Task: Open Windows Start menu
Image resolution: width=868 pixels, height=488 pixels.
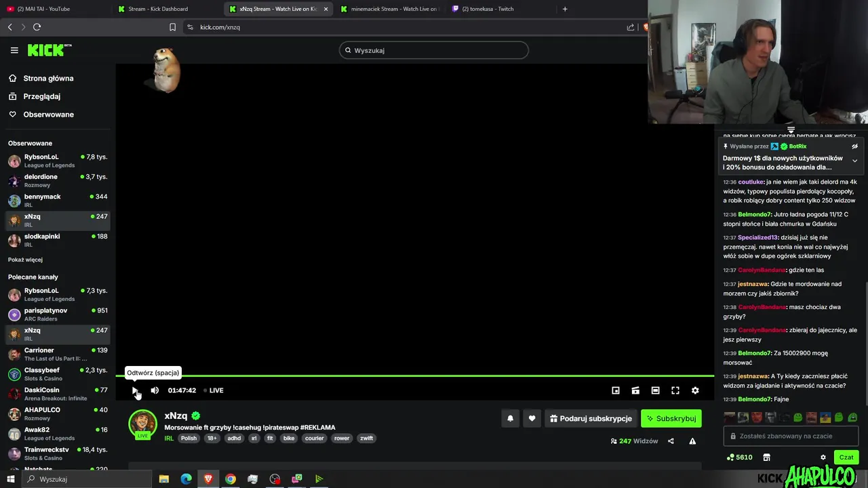Action: (x=10, y=479)
